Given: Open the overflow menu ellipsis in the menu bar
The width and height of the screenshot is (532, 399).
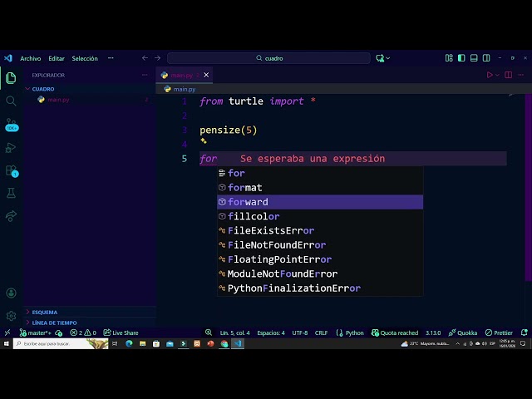Looking at the screenshot, I should tap(111, 58).
